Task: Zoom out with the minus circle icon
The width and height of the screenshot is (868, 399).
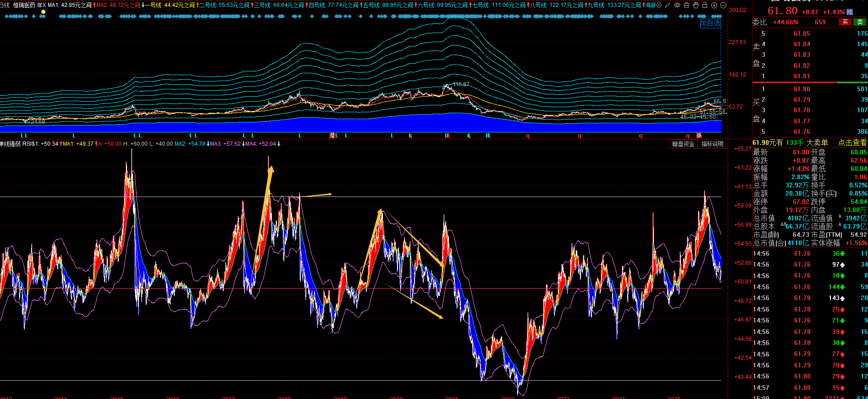Action: tap(723, 5)
